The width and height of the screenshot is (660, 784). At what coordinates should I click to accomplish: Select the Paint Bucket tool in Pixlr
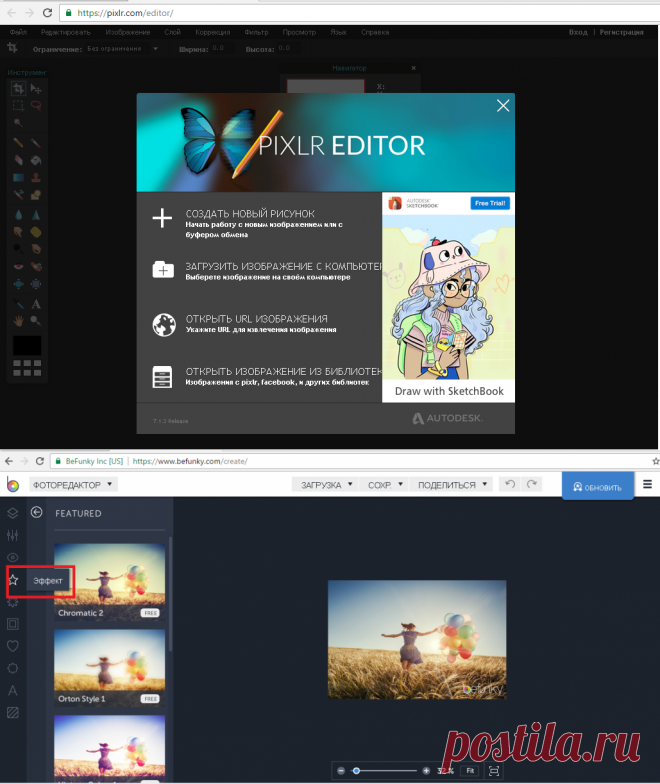pyautogui.click(x=36, y=160)
